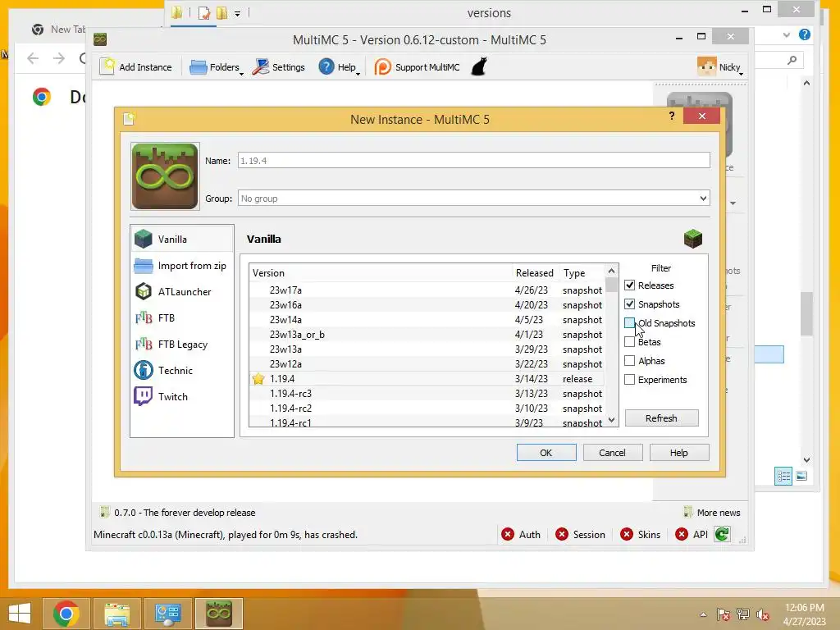Image resolution: width=840 pixels, height=630 pixels.
Task: Click the Session status indicator icon
Action: 561,534
